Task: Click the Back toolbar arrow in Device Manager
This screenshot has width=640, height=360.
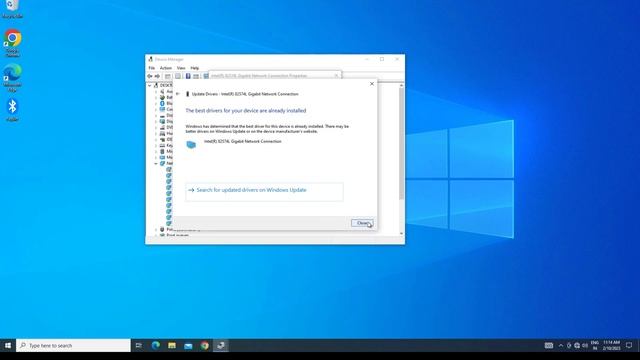Action: pos(150,76)
